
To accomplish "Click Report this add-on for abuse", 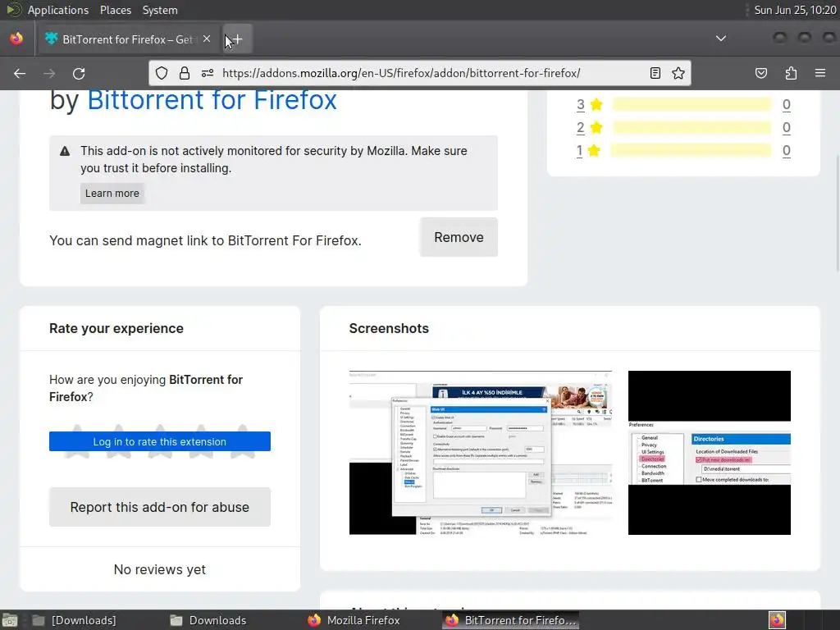I will tap(160, 507).
